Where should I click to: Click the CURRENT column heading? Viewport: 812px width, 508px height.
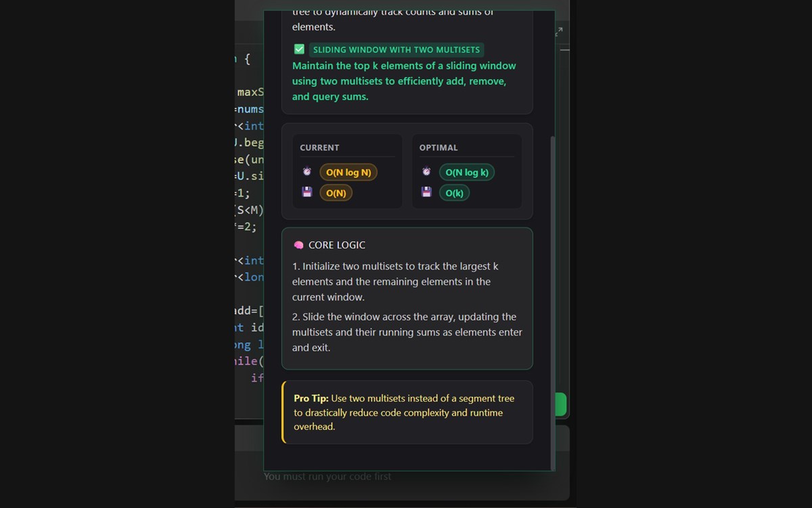tap(319, 148)
